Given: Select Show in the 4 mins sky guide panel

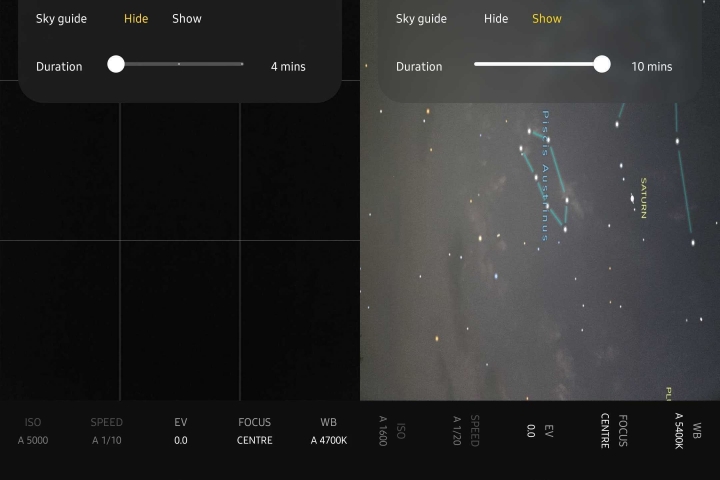Looking at the screenshot, I should pos(186,19).
